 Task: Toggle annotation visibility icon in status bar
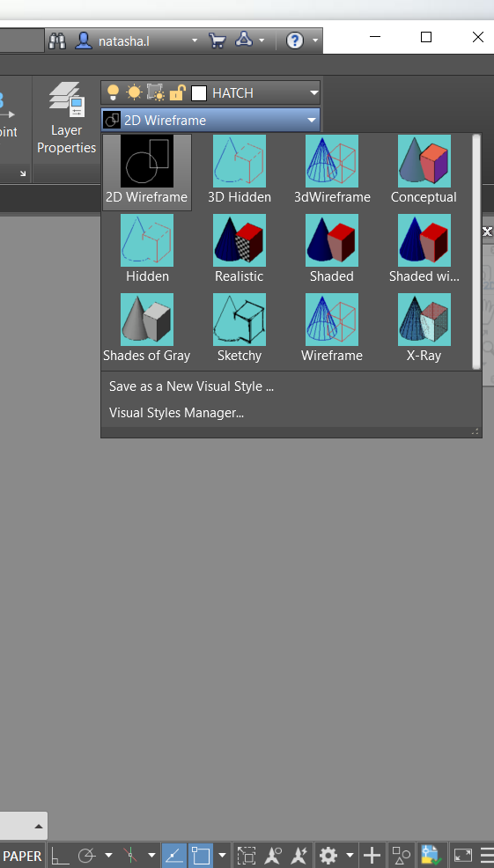pyautogui.click(x=273, y=856)
